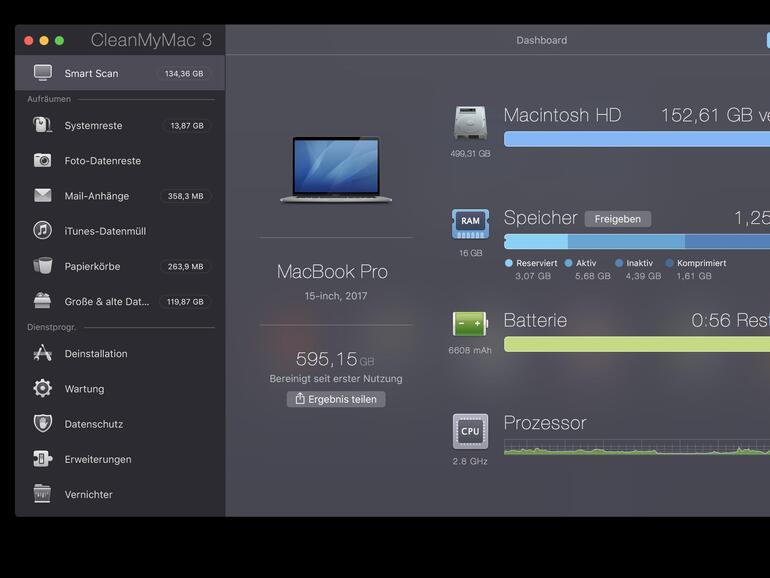Open the Deinstallation utility

(120, 354)
